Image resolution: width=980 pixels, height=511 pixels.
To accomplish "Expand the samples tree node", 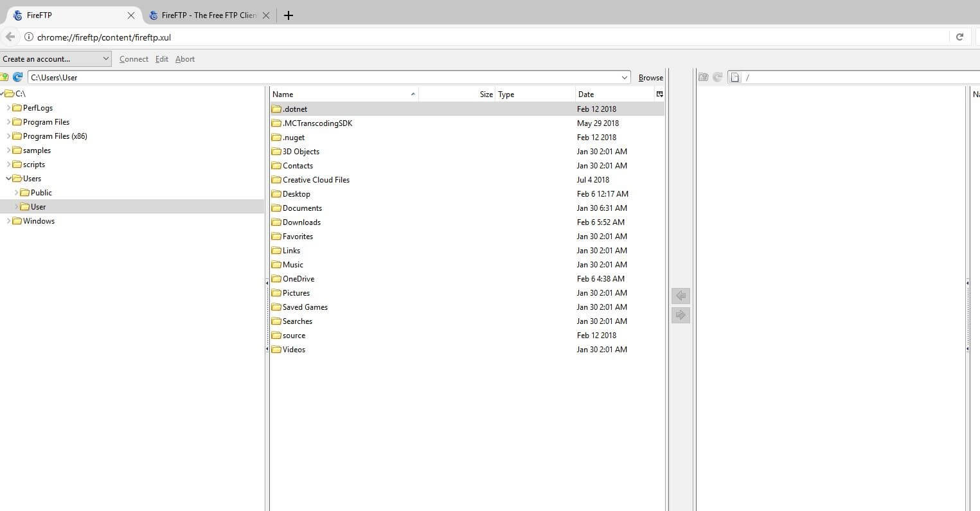I will tap(8, 150).
